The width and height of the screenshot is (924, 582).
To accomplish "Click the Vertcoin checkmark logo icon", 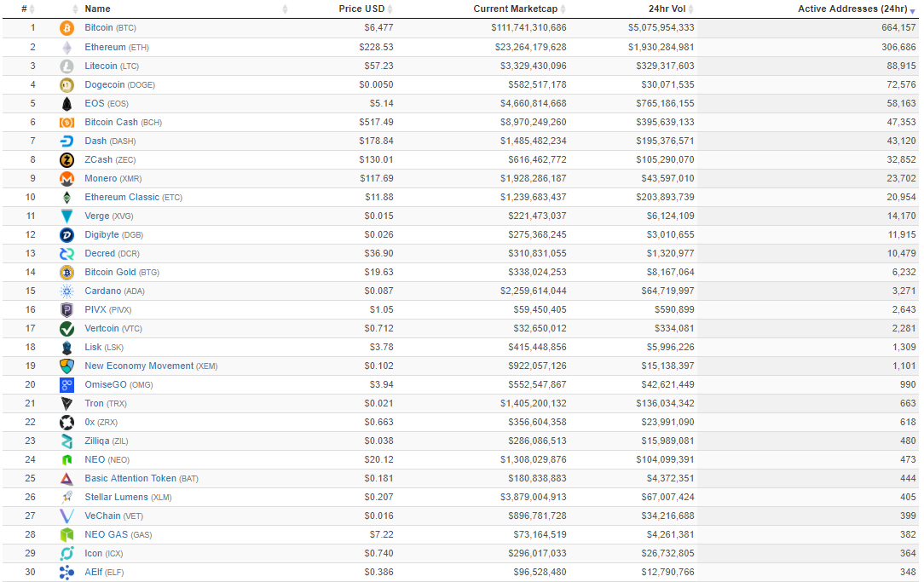I will (66, 329).
